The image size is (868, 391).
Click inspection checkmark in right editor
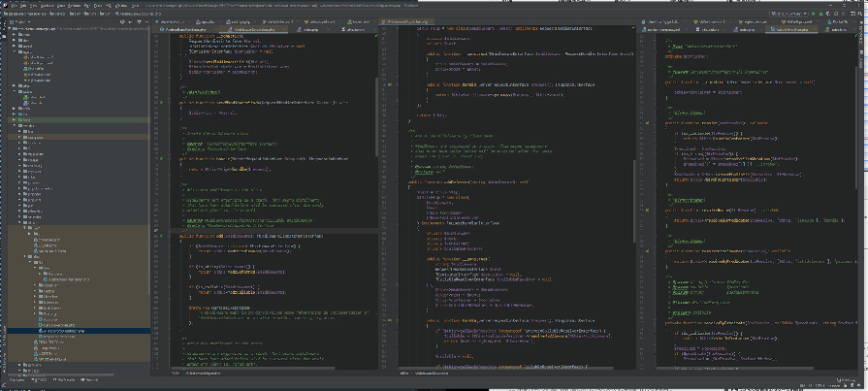(856, 36)
